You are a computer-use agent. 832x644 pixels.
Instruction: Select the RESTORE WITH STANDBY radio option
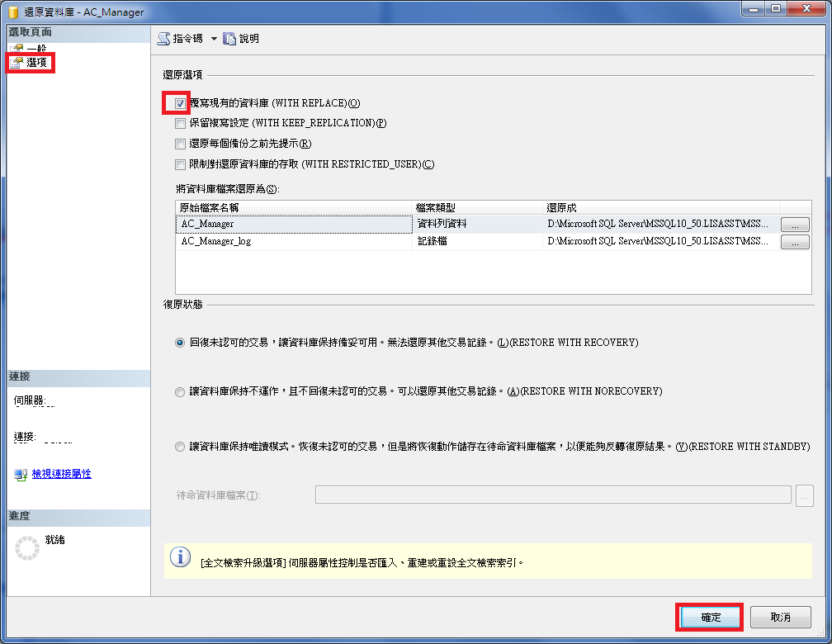pos(180,446)
